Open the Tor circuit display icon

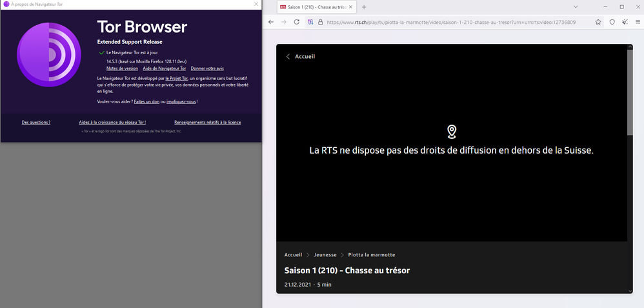click(310, 21)
